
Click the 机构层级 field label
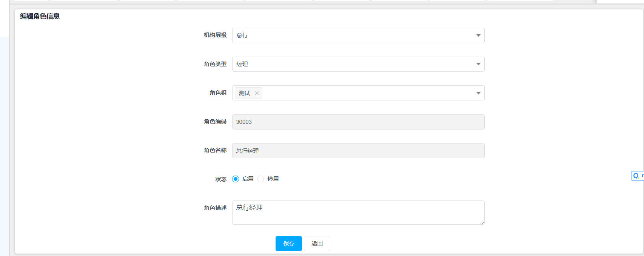point(215,35)
